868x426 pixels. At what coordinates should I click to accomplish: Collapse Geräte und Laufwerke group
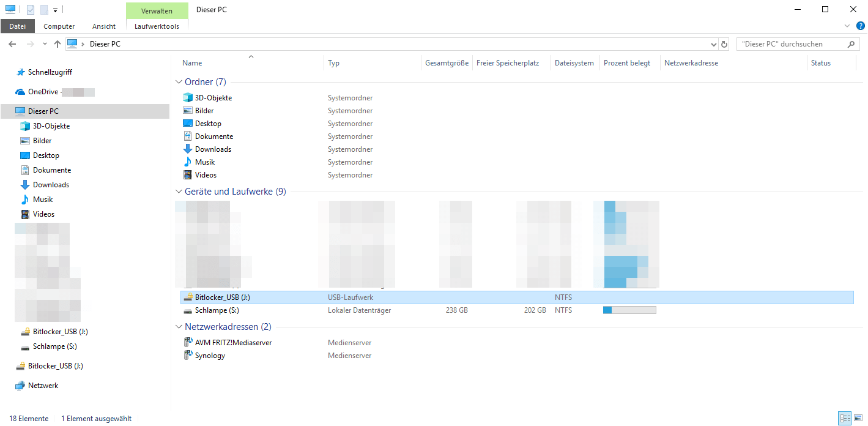pos(179,192)
